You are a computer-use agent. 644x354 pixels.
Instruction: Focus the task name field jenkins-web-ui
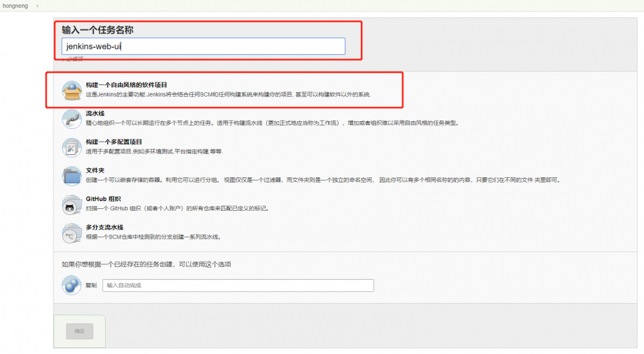pos(203,46)
